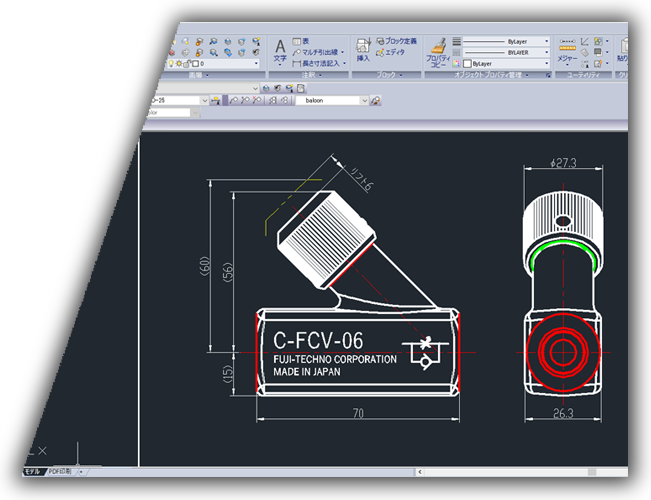Viewport: 651px width, 500px height.
Task: Click the angle-lines icon in ユーティリティ
Action: point(585,42)
